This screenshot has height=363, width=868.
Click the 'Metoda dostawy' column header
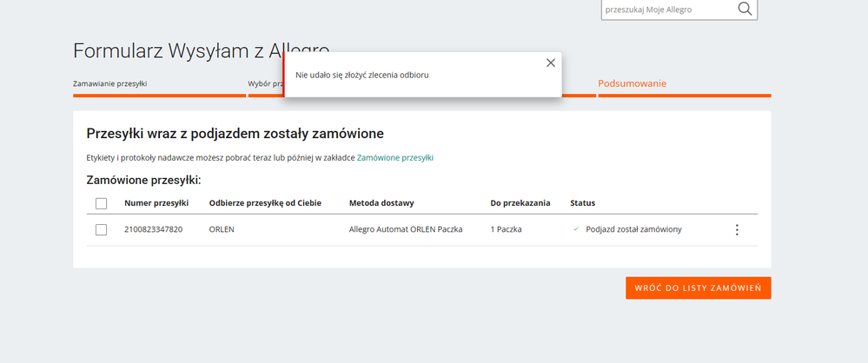click(x=381, y=203)
